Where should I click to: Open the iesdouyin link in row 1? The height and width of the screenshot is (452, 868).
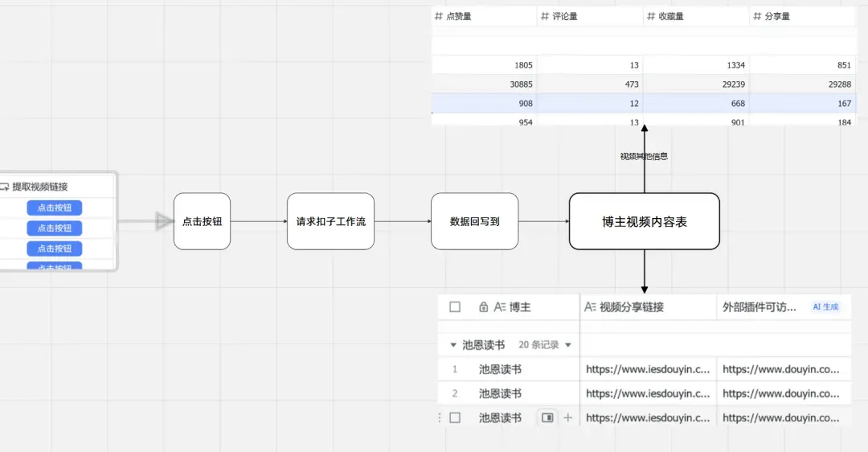(x=648, y=369)
